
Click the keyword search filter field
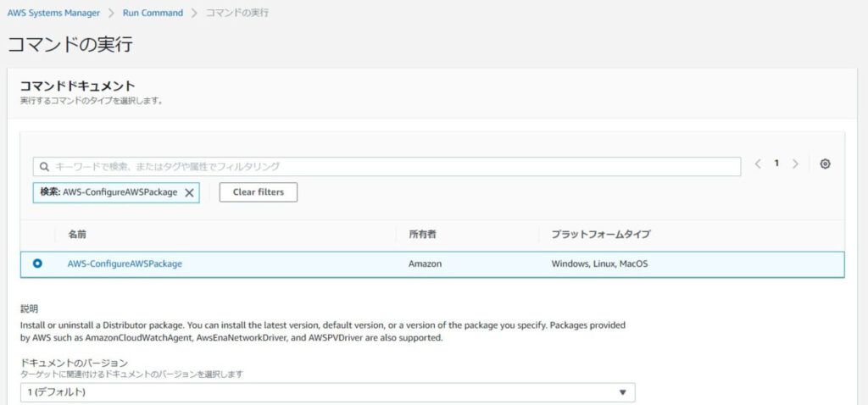pos(387,167)
